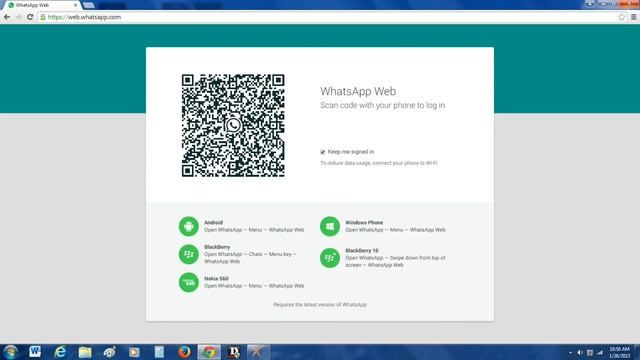Open the document icon next to Firefox

pos(159,352)
